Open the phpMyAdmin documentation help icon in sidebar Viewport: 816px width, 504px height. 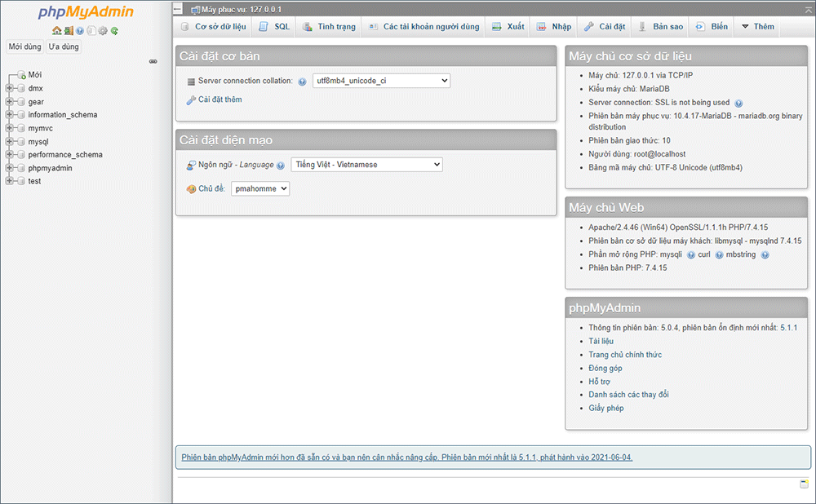click(x=80, y=31)
